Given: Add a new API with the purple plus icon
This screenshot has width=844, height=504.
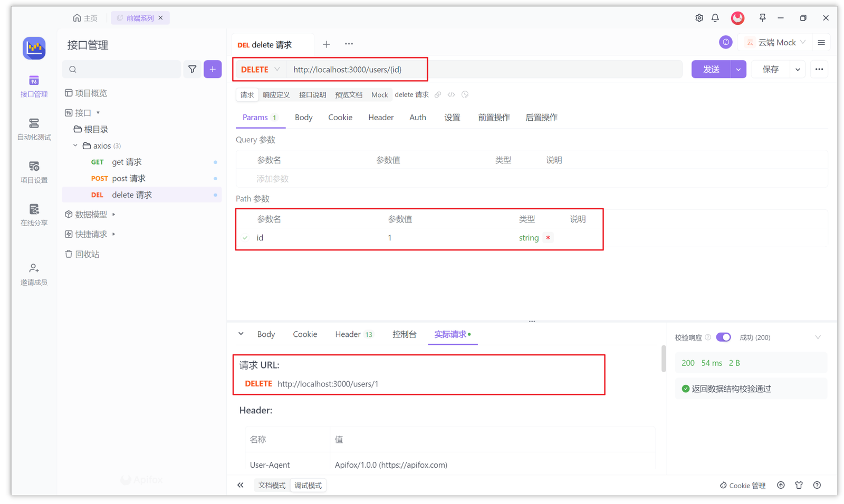Looking at the screenshot, I should [x=212, y=69].
